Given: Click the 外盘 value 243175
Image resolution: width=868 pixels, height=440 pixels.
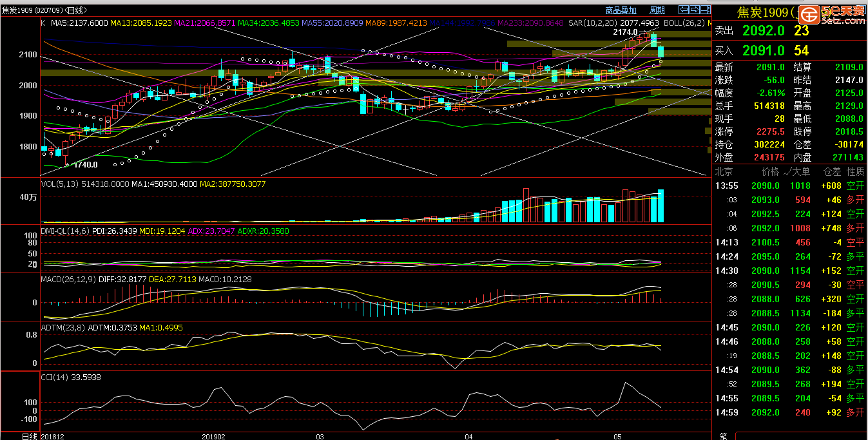Looking at the screenshot, I should (x=769, y=157).
